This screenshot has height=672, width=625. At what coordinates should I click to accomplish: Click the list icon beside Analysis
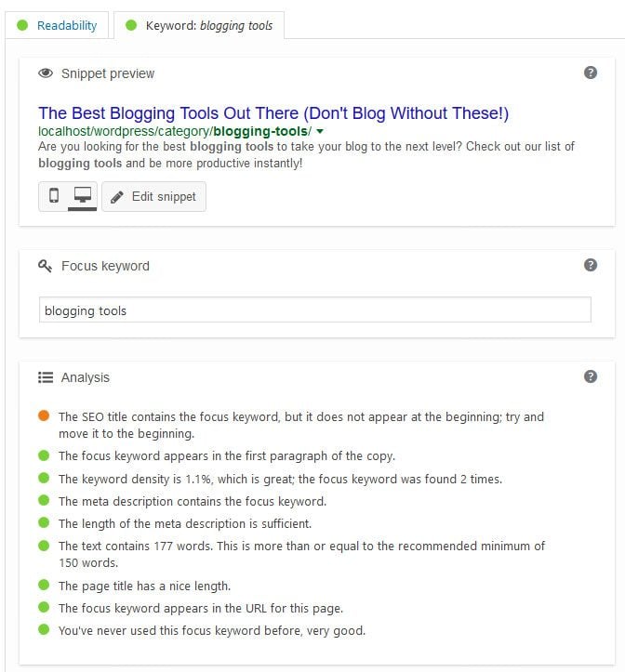[46, 377]
